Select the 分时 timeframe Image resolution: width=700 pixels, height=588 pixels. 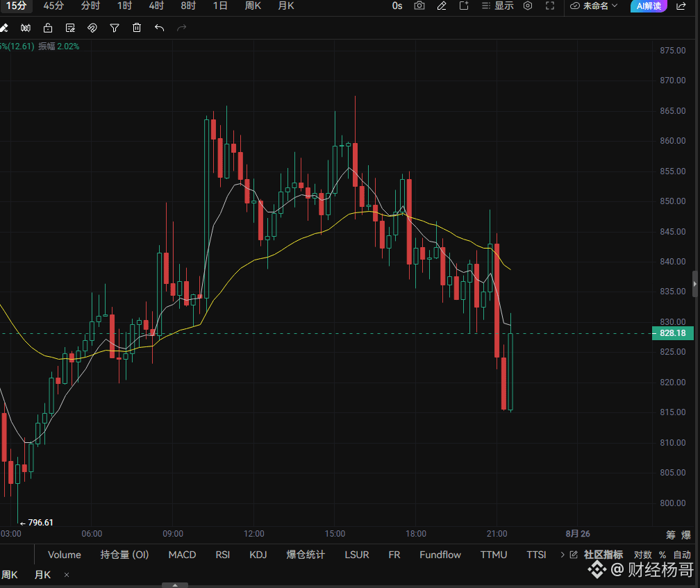(x=90, y=6)
